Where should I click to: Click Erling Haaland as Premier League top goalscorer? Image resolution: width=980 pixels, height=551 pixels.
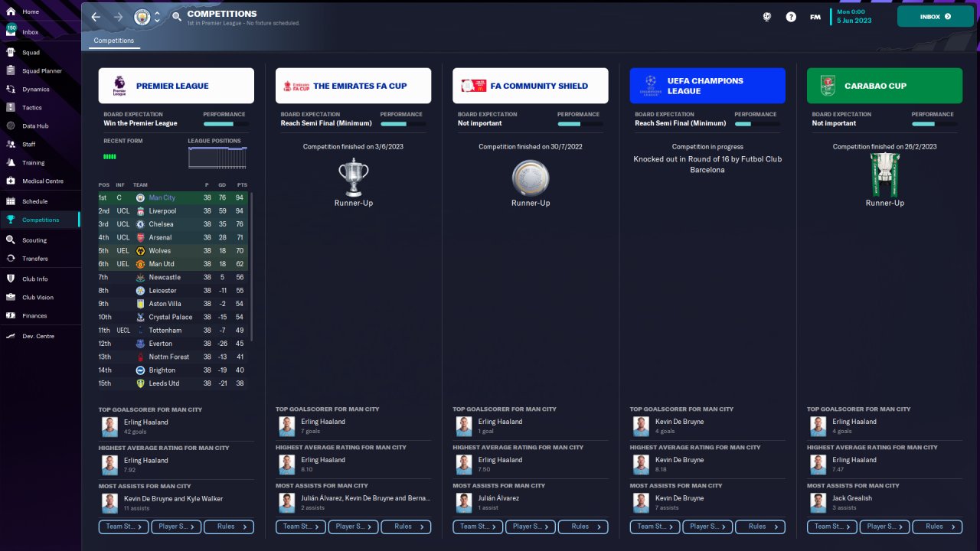pos(146,422)
